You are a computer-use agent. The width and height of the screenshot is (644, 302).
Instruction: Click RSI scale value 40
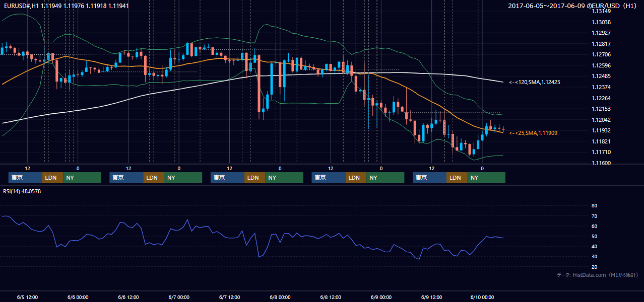click(594, 246)
